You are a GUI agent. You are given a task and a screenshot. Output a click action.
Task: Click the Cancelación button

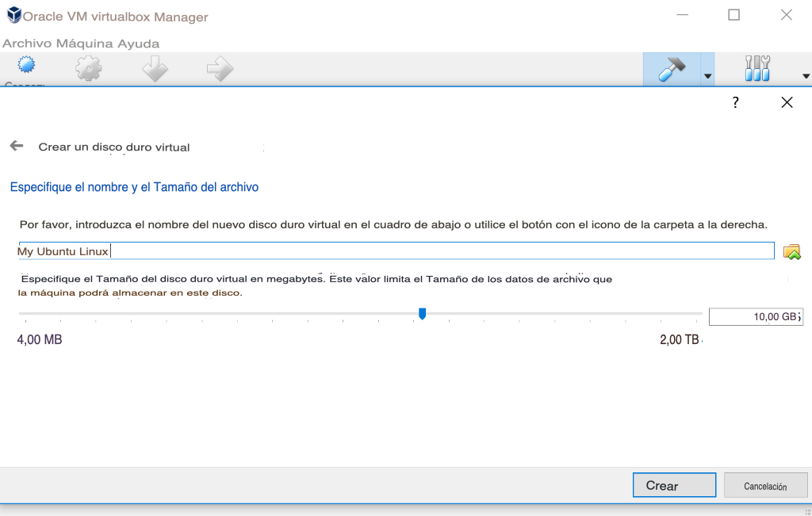click(765, 485)
